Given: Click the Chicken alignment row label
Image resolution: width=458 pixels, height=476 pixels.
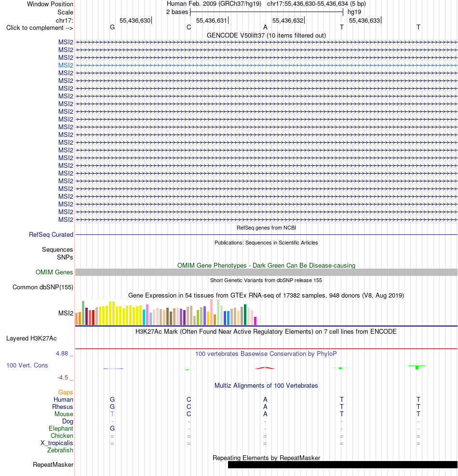Looking at the screenshot, I should click(x=62, y=435).
